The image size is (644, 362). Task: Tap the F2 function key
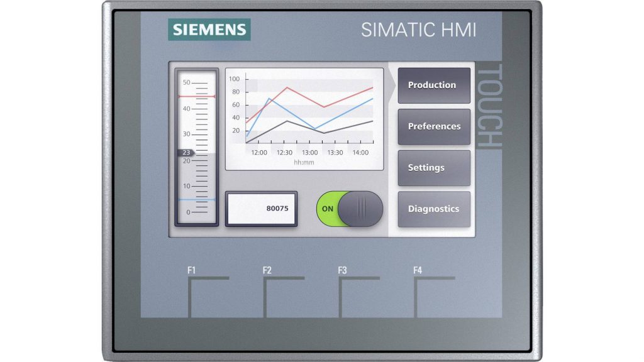tap(284, 297)
